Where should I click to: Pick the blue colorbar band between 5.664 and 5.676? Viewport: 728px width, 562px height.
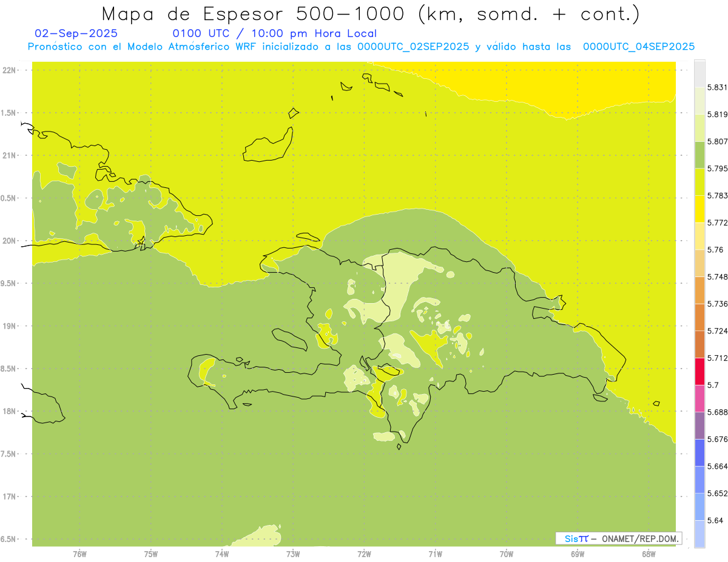point(699,452)
